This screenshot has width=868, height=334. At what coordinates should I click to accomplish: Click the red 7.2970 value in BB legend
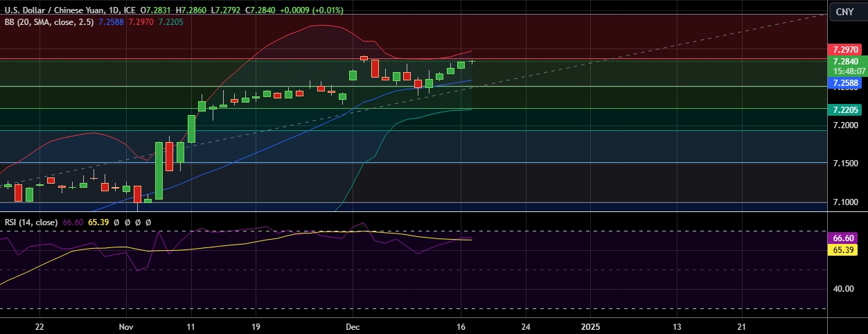(141, 22)
